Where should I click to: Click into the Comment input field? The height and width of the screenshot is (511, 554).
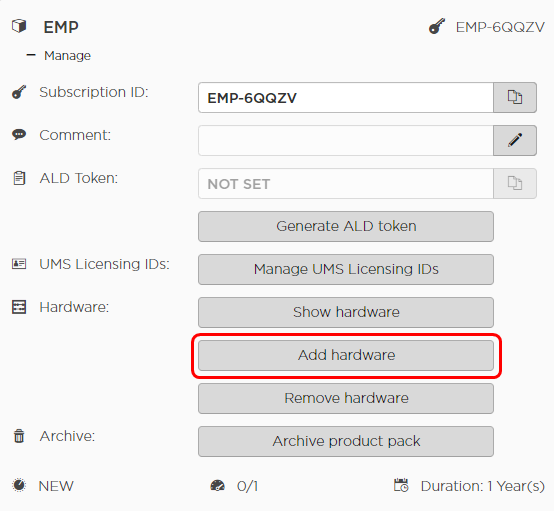pyautogui.click(x=346, y=140)
